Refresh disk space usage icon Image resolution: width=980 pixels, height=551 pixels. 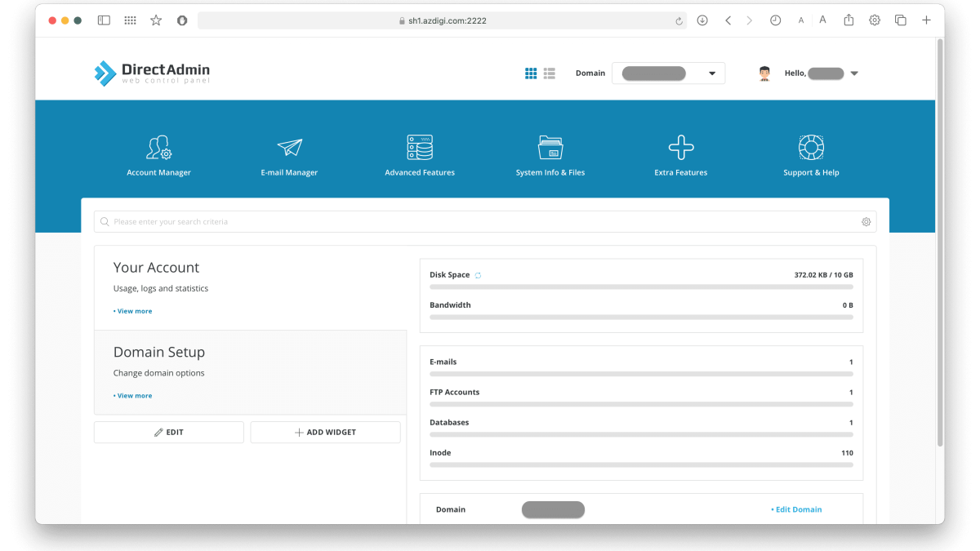click(479, 275)
